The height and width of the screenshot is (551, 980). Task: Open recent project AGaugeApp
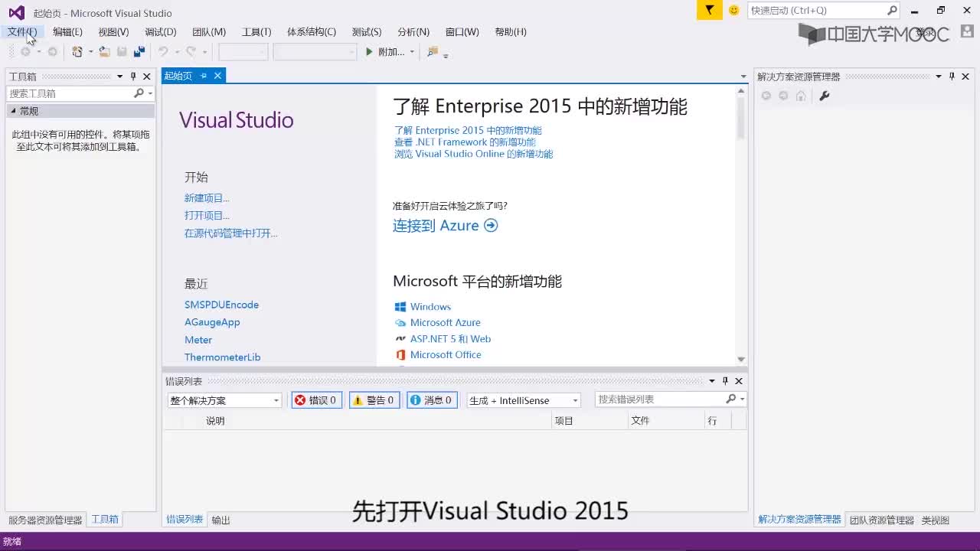point(212,322)
